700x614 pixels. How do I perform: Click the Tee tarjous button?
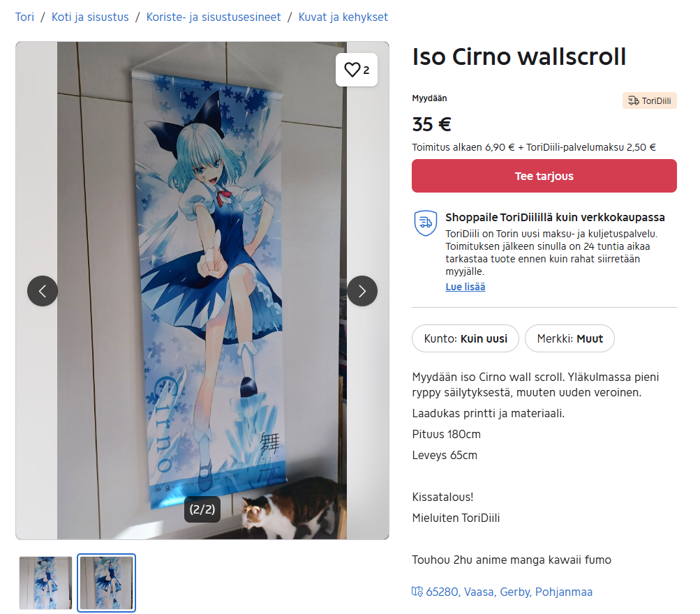pos(544,176)
